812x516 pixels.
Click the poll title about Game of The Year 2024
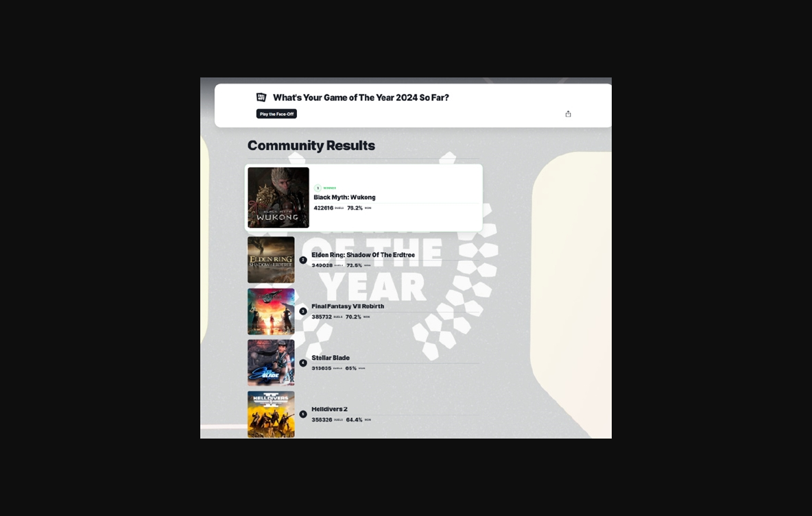tap(361, 97)
